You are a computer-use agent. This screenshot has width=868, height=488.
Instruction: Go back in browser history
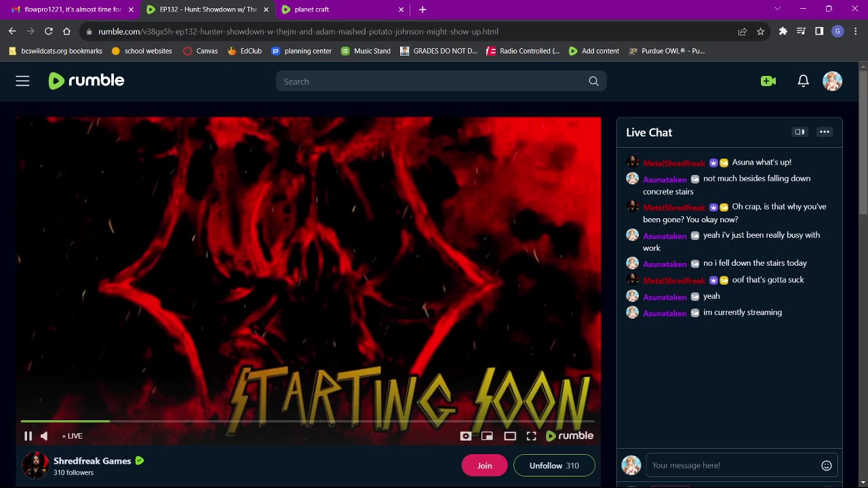coord(12,31)
